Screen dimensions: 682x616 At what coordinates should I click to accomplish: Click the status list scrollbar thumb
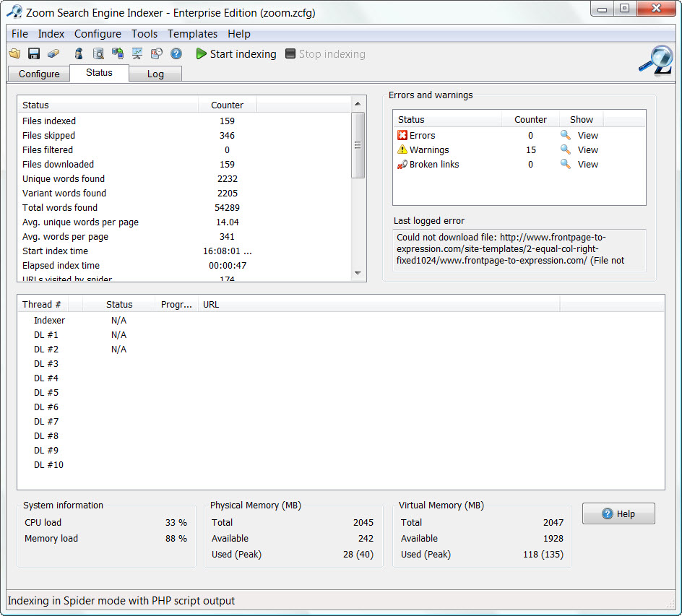358,145
